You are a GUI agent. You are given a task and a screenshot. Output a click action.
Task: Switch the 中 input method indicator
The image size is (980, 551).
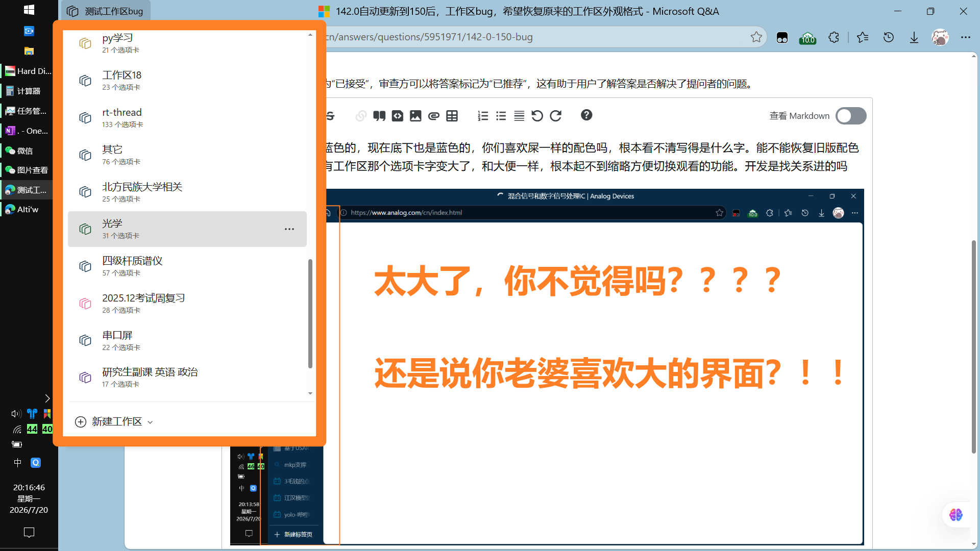(18, 463)
